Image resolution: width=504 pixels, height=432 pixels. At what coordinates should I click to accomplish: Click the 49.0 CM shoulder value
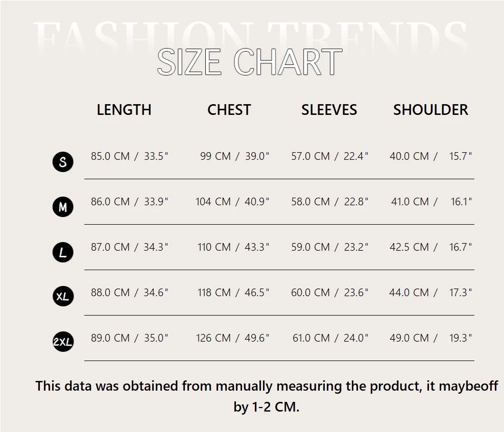(x=409, y=338)
